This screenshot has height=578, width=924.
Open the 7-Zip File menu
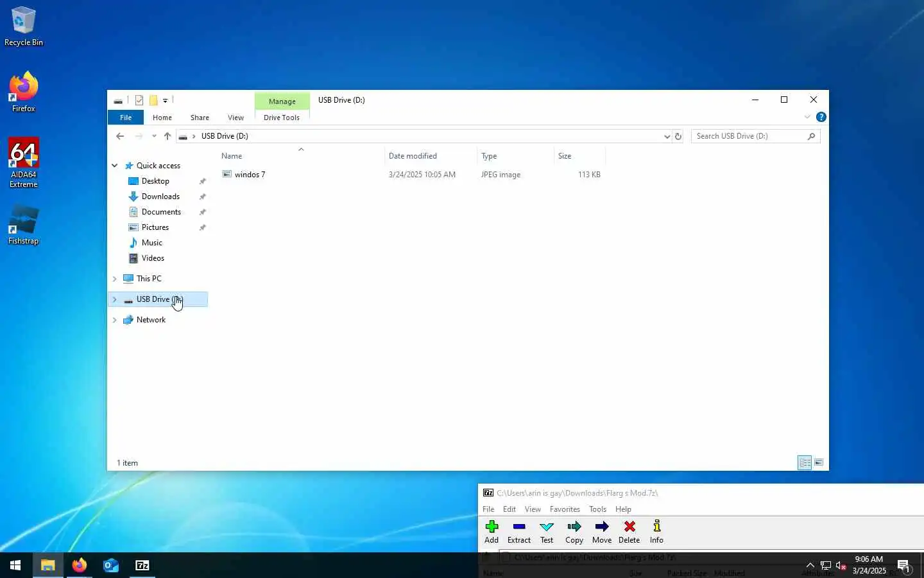pos(488,509)
